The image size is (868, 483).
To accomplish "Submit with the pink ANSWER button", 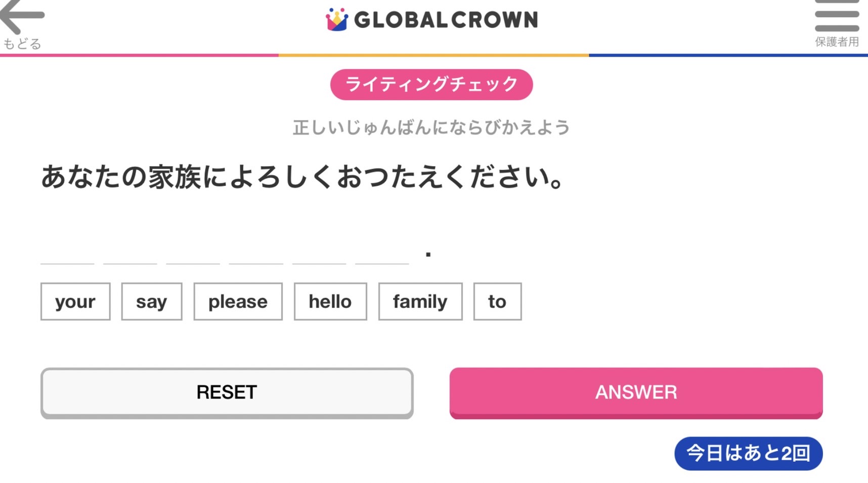I will click(636, 392).
